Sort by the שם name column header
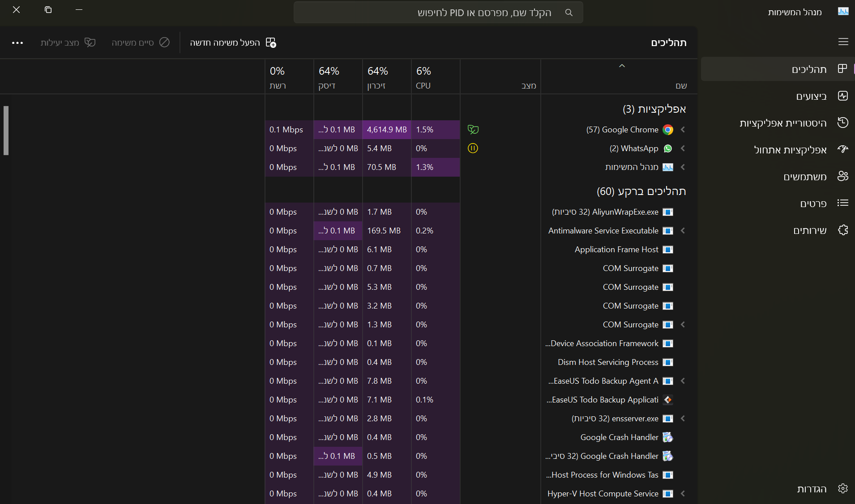The width and height of the screenshot is (855, 504). 619,77
